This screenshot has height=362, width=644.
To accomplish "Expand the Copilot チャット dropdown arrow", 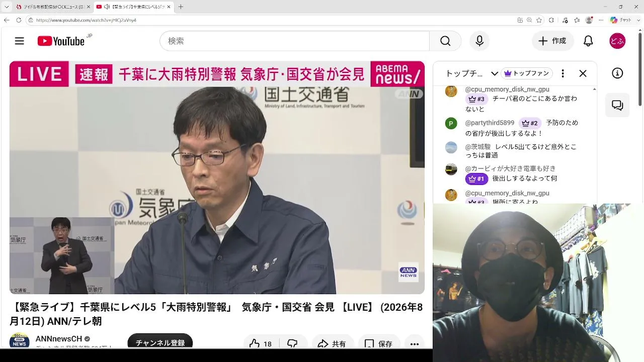I will (638, 20).
